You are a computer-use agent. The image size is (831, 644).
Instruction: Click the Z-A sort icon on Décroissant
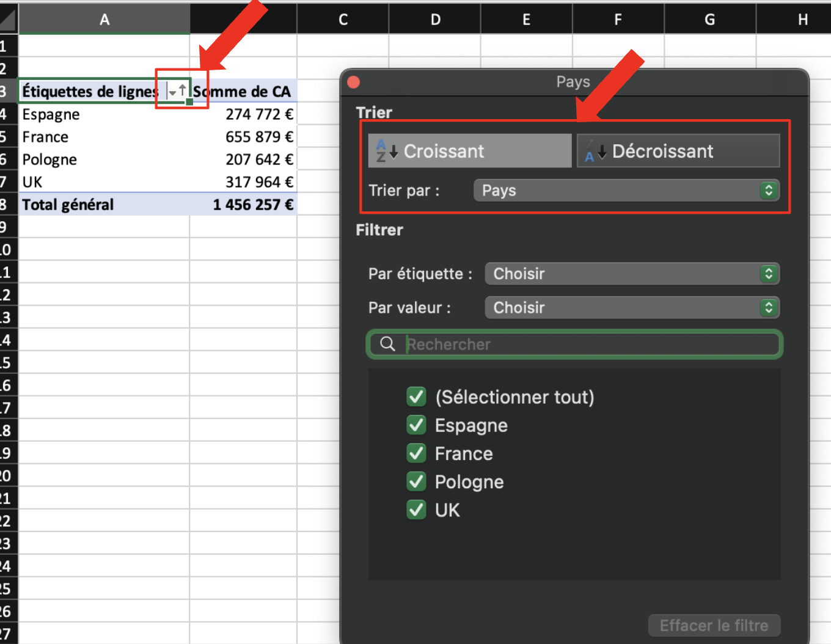point(595,151)
